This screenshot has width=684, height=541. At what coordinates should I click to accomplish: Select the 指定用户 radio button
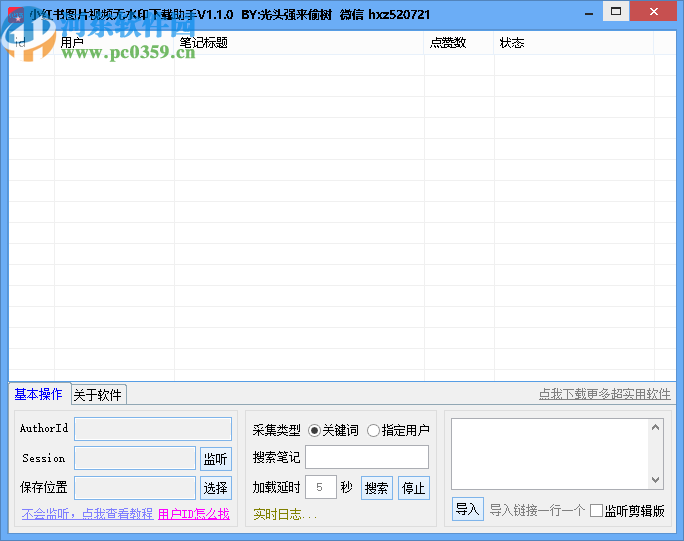tap(398, 431)
